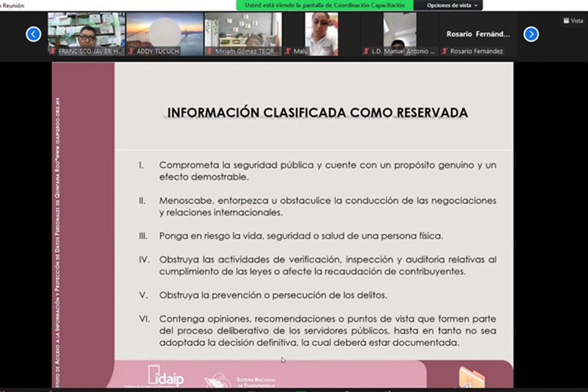Viewport: 588px width, 392px height.
Task: Click Addy Tucuch's muted microphone icon
Action: 131,52
